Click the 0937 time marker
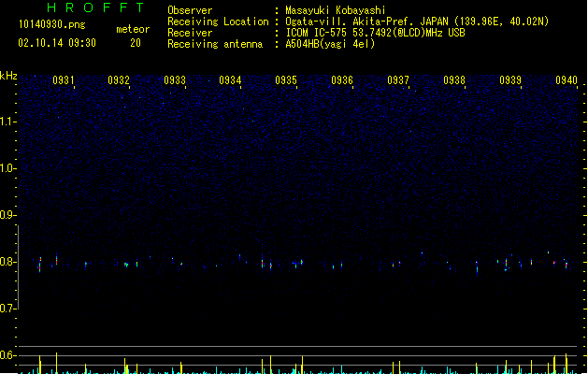The width and height of the screenshot is (588, 374). click(x=398, y=80)
